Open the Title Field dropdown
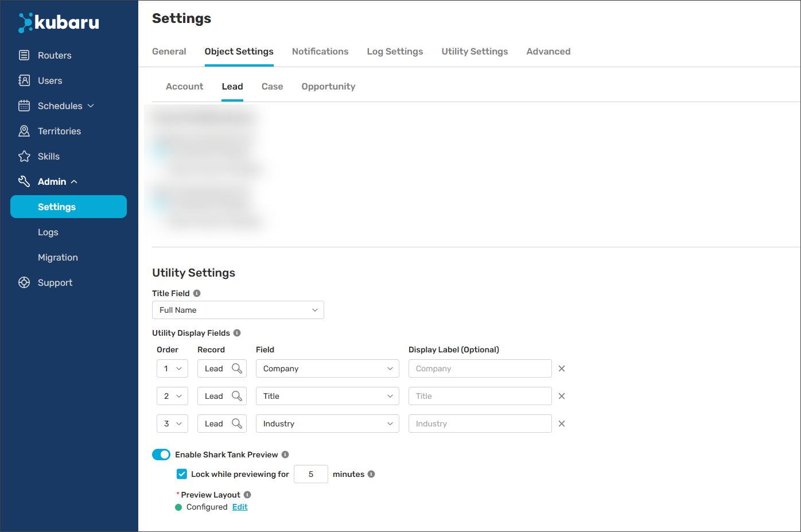The width and height of the screenshot is (801, 532). (238, 310)
